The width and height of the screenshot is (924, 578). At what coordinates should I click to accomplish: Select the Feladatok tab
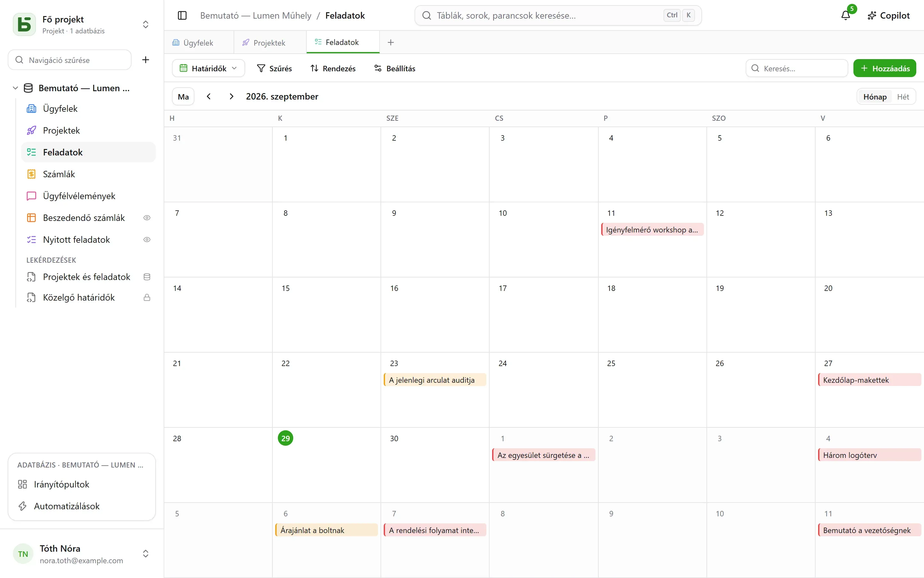[x=343, y=42]
